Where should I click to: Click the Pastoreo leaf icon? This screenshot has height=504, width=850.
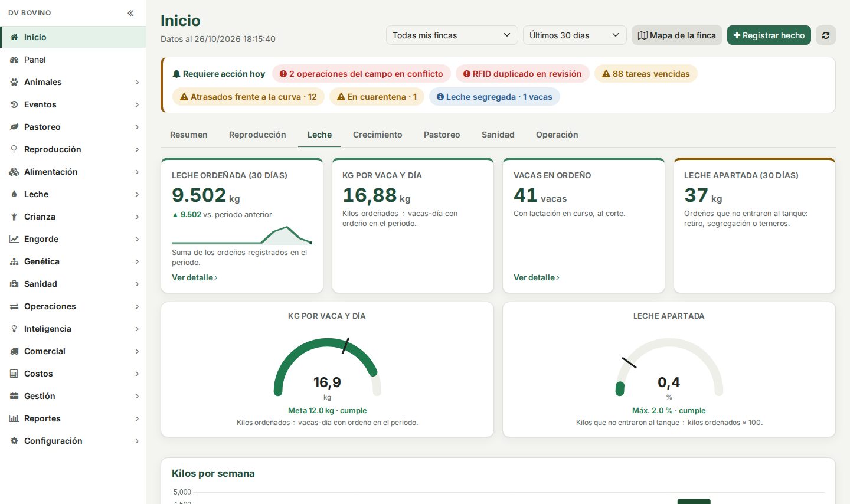click(x=14, y=127)
